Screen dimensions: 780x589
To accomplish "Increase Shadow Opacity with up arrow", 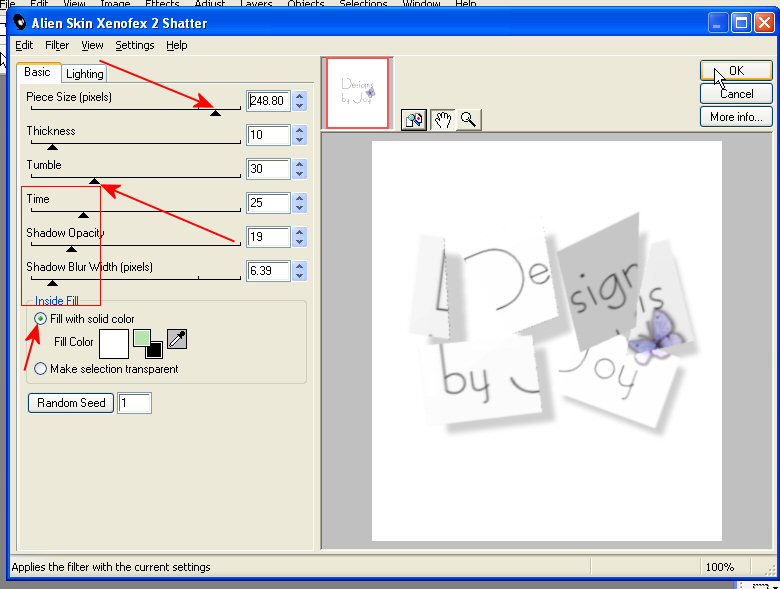I will (x=299, y=232).
